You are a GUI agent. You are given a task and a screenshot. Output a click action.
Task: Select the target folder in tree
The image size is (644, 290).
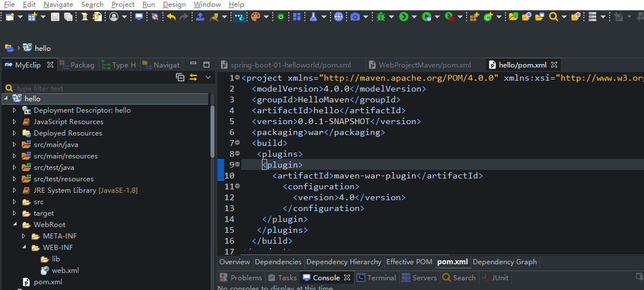(43, 213)
